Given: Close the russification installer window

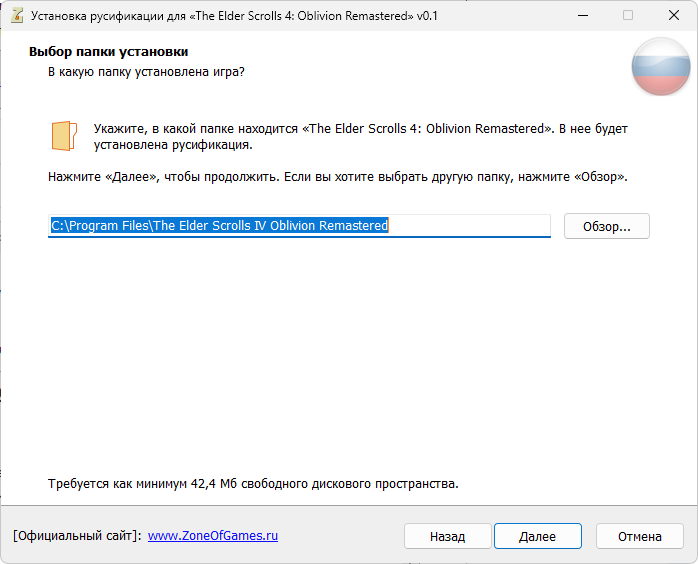Looking at the screenshot, I should click(674, 16).
